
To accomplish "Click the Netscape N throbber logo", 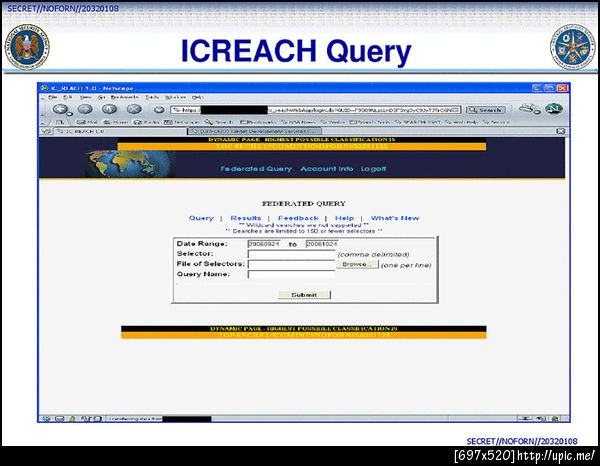I will [x=554, y=109].
